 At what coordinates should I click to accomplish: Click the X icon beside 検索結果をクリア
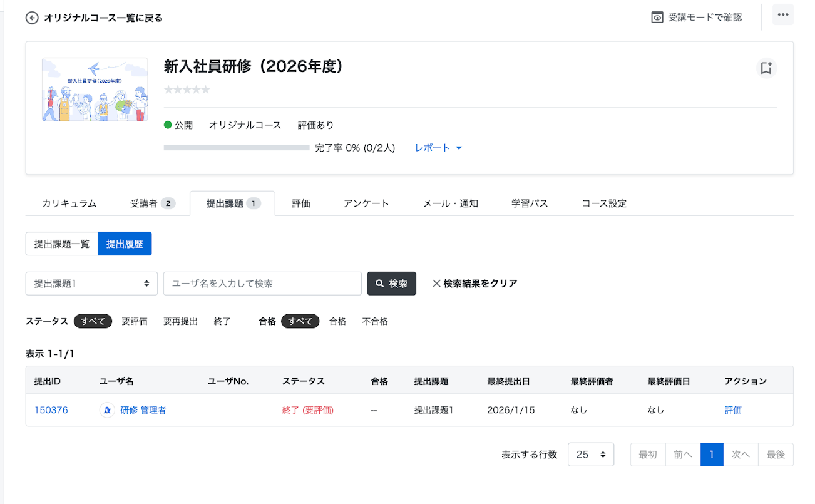coord(437,284)
